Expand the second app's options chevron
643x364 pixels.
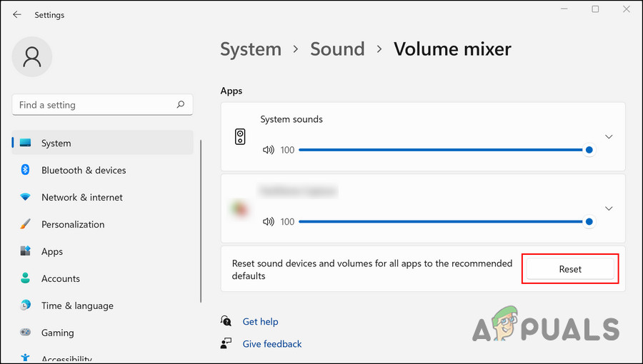pyautogui.click(x=609, y=208)
